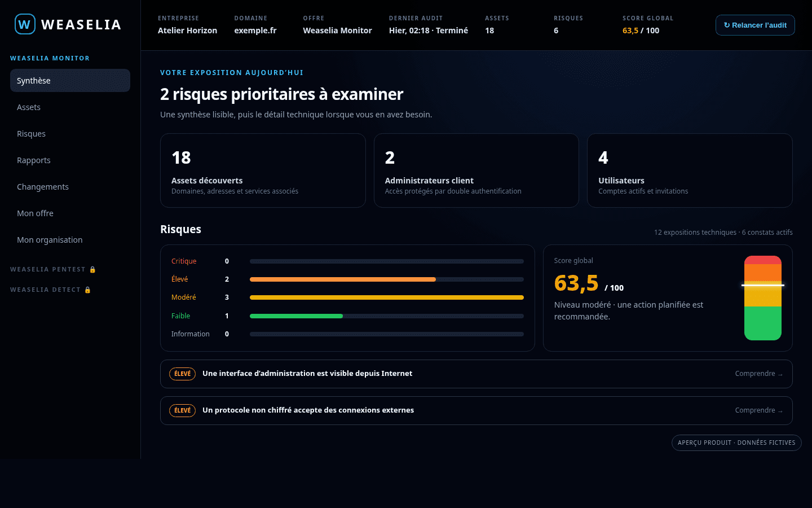Click the large 63,5 score in Score global card
This screenshot has width=812, height=508.
click(576, 283)
